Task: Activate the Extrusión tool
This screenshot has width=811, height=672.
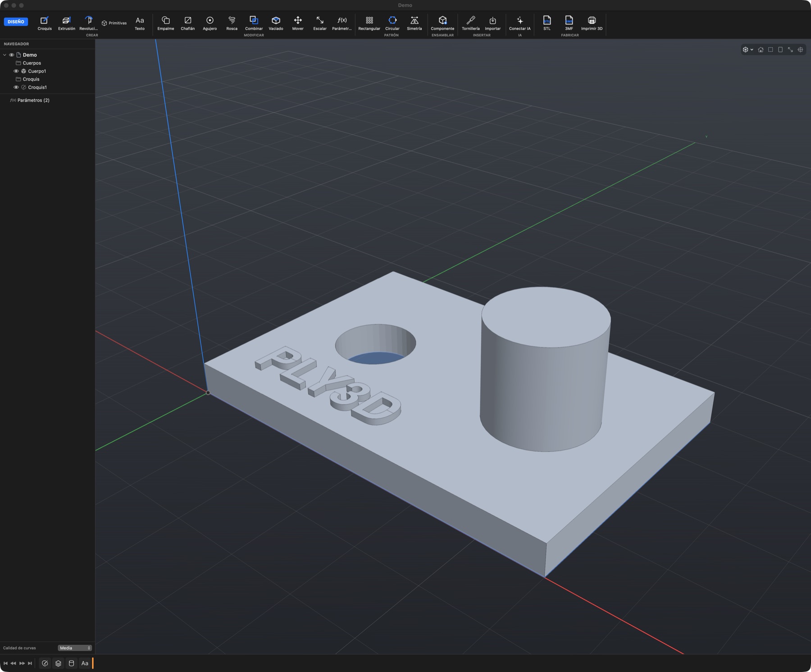Action: tap(66, 23)
